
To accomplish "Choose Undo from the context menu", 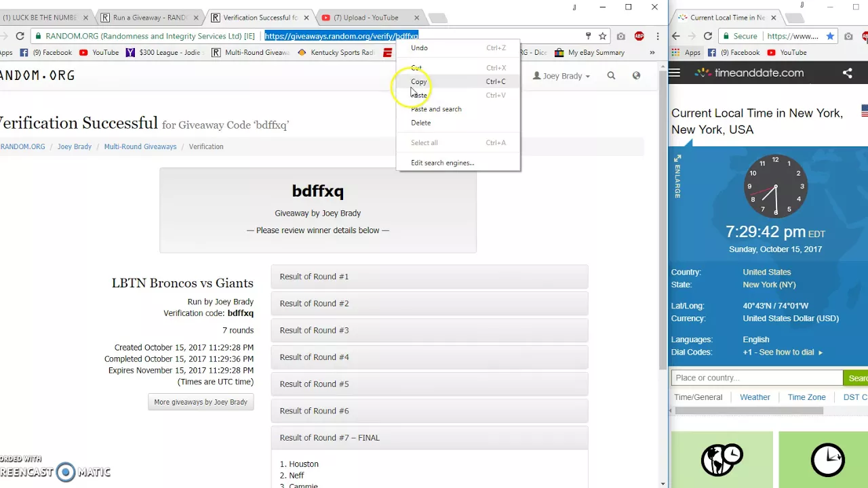I will (458, 48).
